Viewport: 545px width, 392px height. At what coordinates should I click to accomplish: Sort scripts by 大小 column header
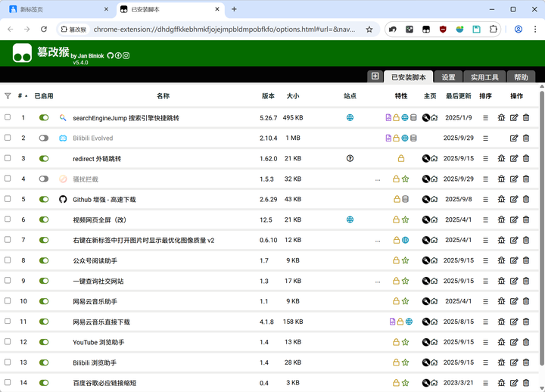click(x=293, y=96)
